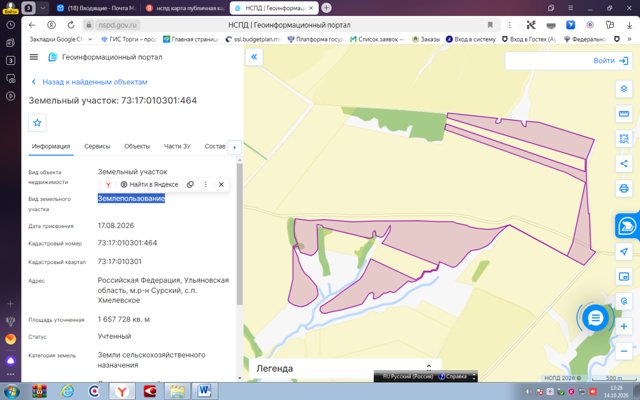Select the measure ruler tool
Screen dimensions: 640x400
click(x=624, y=114)
